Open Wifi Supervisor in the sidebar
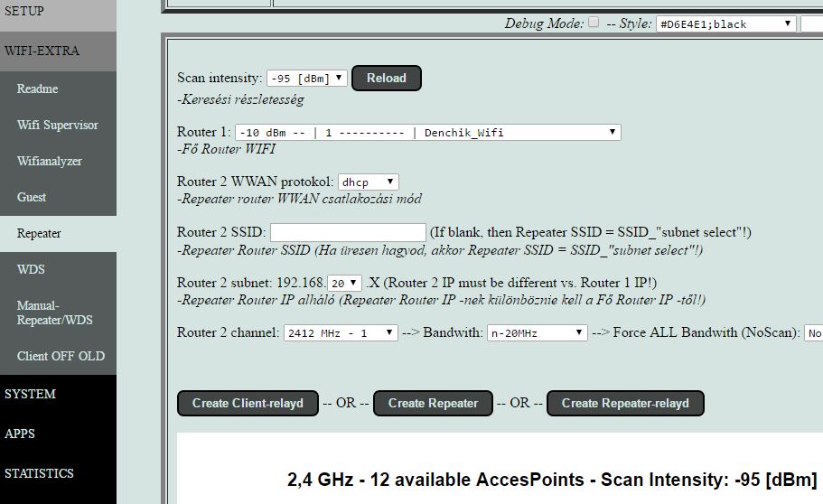Screen dimensions: 823x504 58,125
